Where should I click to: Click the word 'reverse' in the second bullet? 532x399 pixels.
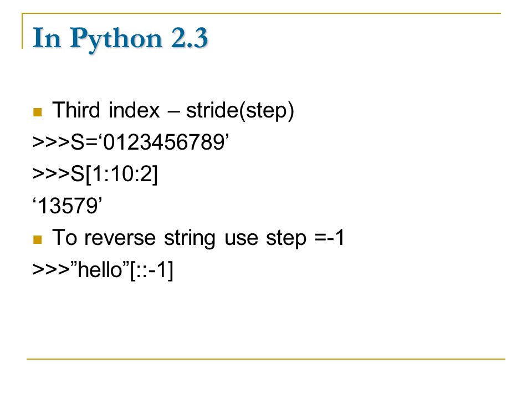[x=120, y=239]
